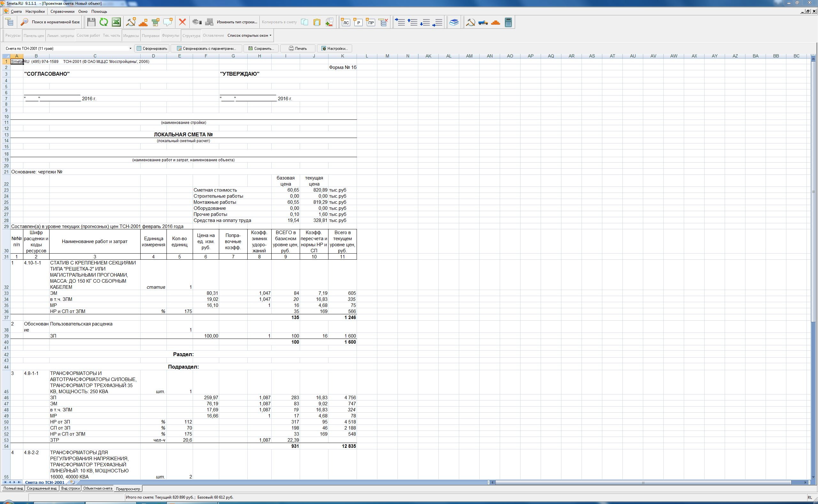The image size is (818, 504).
Task: Add new row item icon with green bars
Action: coord(156,22)
